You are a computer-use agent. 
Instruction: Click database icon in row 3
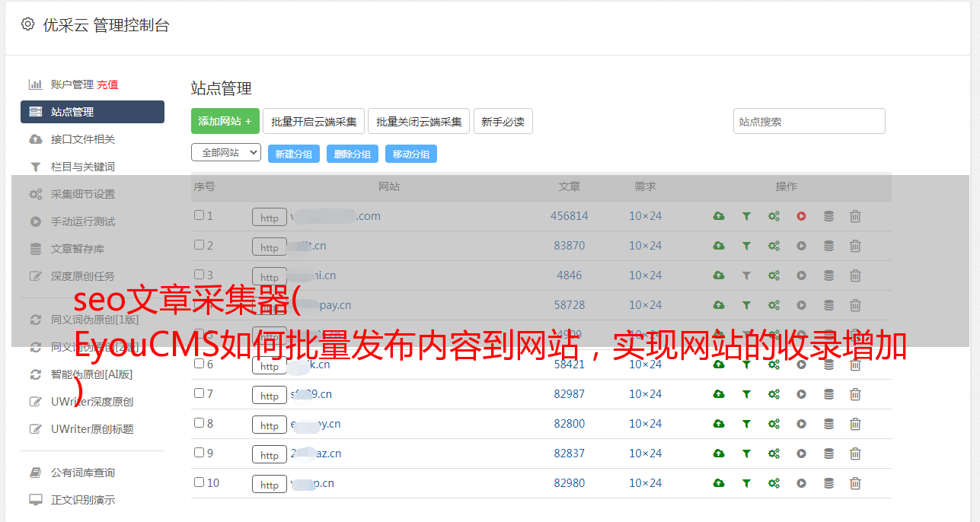coord(828,275)
